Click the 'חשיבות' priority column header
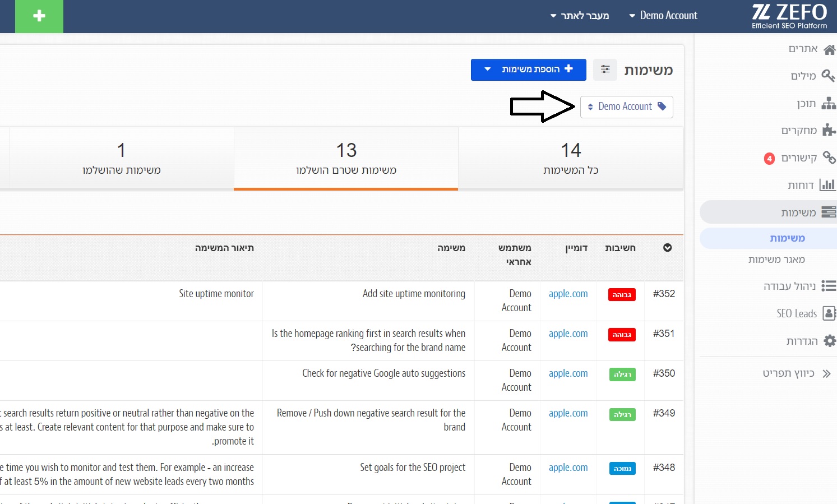837x504 pixels. [620, 248]
